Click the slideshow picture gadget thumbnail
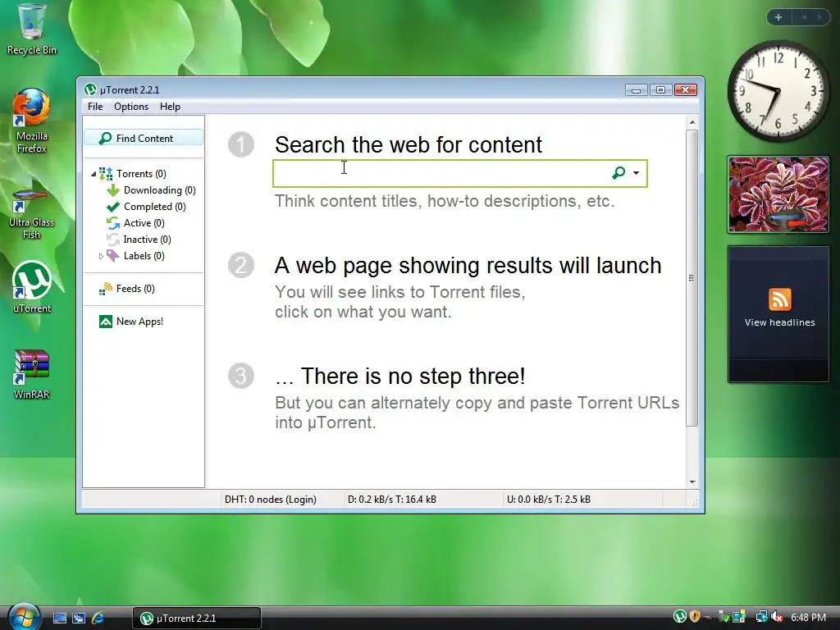Image resolution: width=840 pixels, height=630 pixels. click(778, 195)
